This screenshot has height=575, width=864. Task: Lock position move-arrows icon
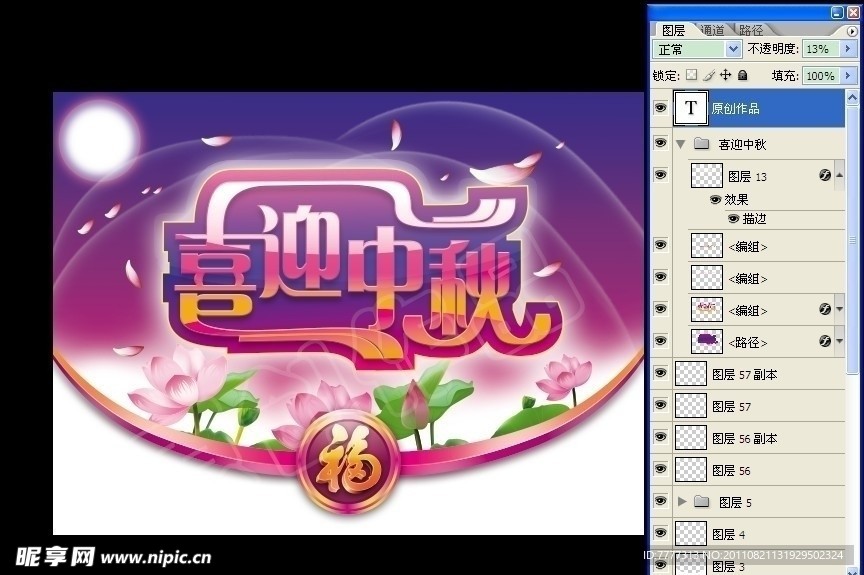pyautogui.click(x=726, y=75)
